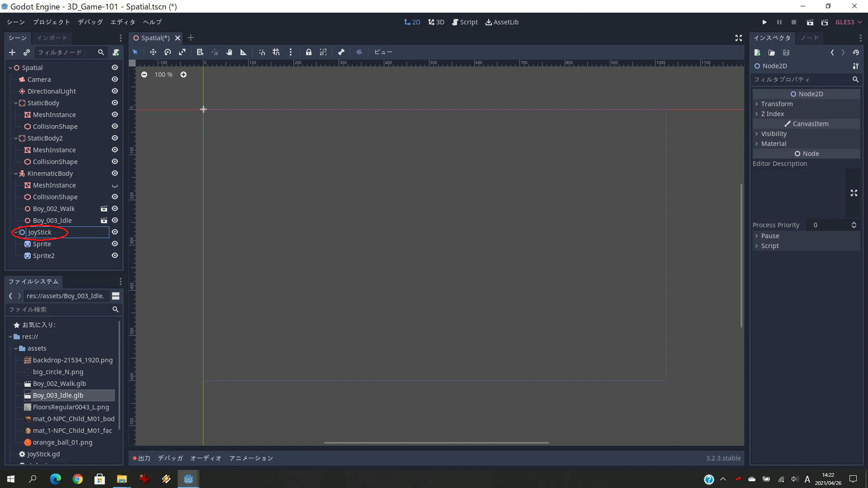Open skeleton options bone icon
Image resolution: width=868 pixels, height=488 pixels.
click(x=341, y=52)
